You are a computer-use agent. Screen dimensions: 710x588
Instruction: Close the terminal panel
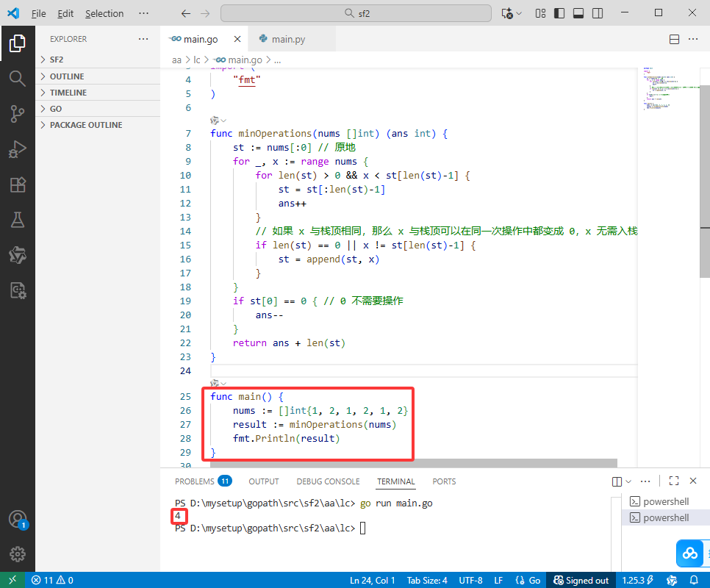693,481
